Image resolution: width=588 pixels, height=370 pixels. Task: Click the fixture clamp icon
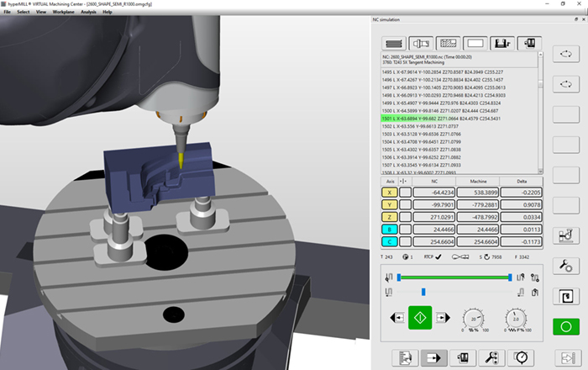point(502,44)
